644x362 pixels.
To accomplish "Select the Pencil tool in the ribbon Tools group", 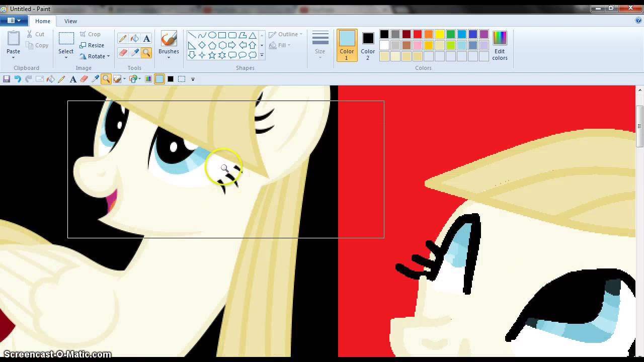I will [x=123, y=39].
